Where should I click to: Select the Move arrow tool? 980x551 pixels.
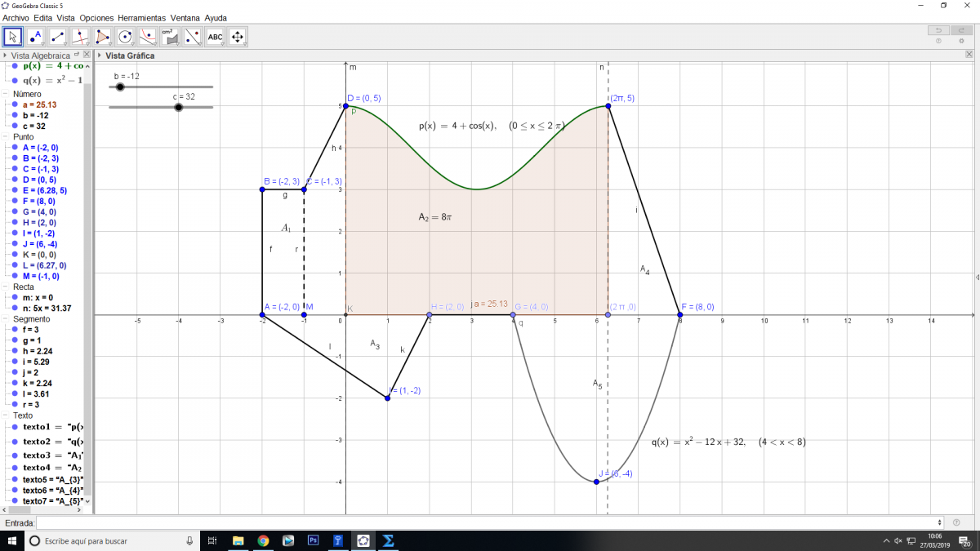pyautogui.click(x=13, y=37)
